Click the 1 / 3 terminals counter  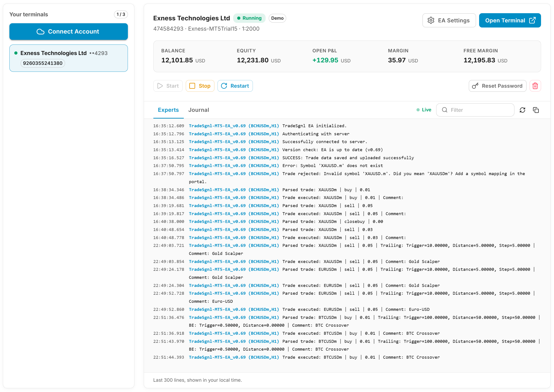coord(121,14)
